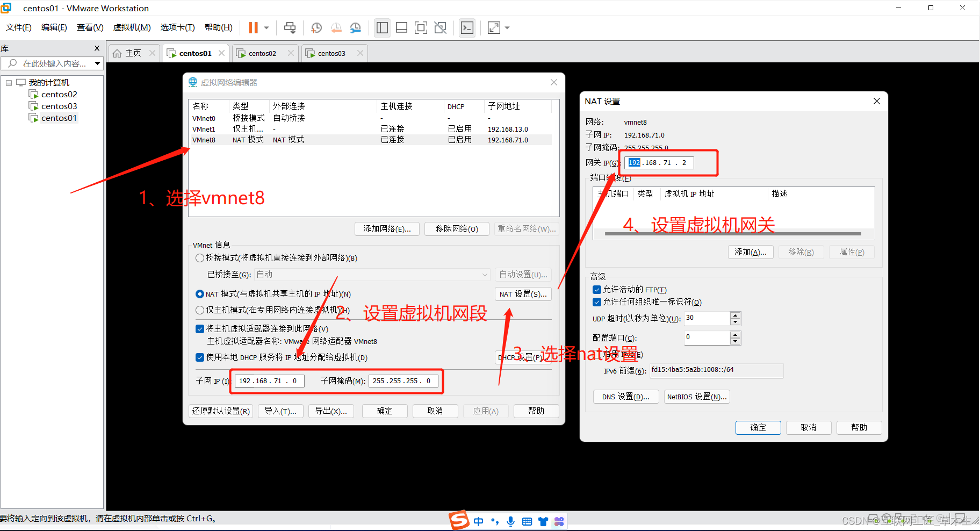The image size is (980, 531).
Task: Decrease the 配置端口 value with down arrow
Action: click(736, 341)
